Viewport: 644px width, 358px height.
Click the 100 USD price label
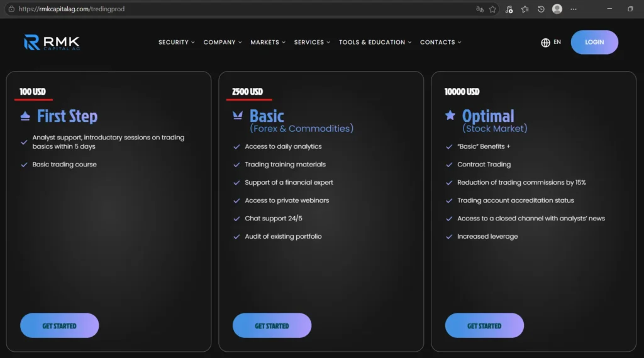(33, 92)
